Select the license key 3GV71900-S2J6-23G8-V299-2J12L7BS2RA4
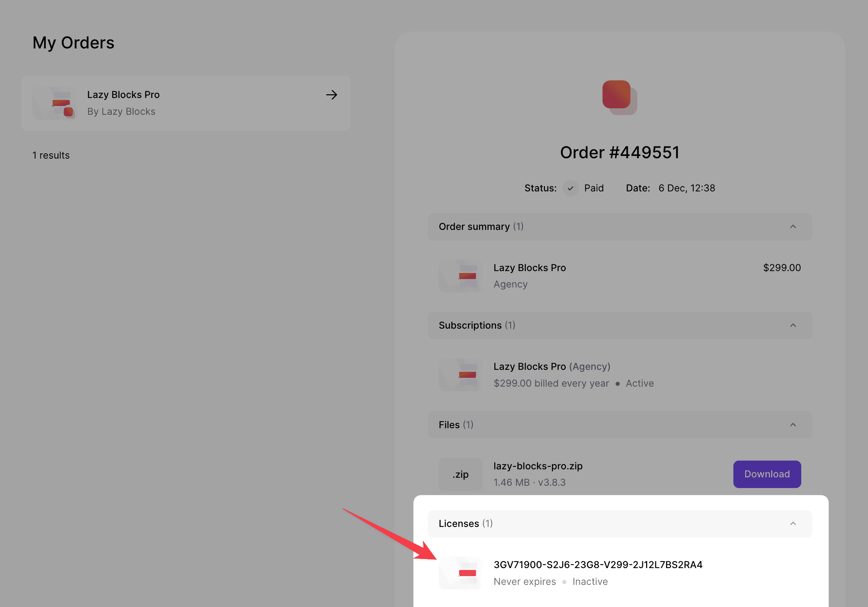 tap(598, 565)
